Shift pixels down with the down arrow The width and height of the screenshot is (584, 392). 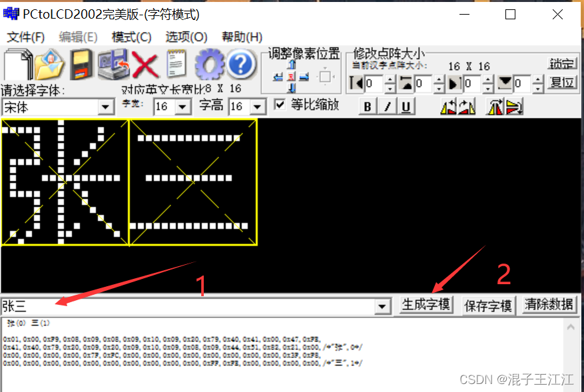292,88
